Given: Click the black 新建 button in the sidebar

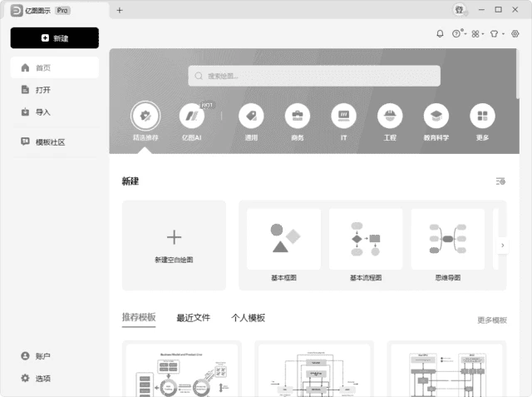Looking at the screenshot, I should [55, 38].
